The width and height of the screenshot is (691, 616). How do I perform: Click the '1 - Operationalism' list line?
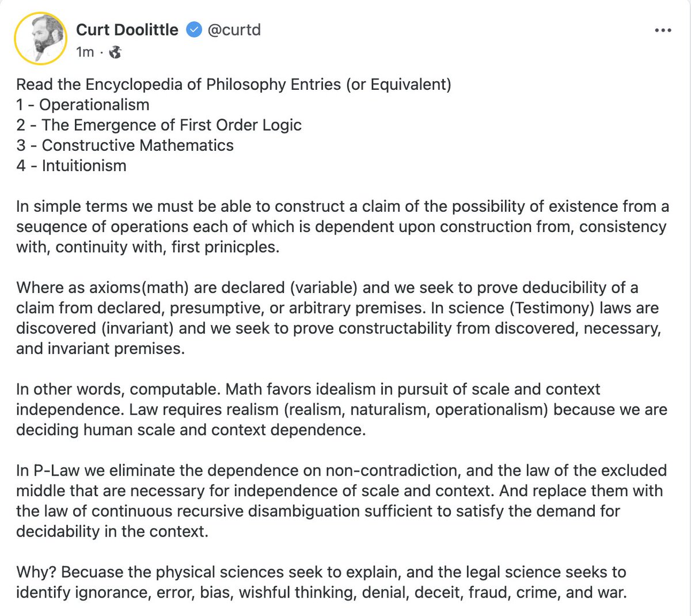(x=83, y=105)
